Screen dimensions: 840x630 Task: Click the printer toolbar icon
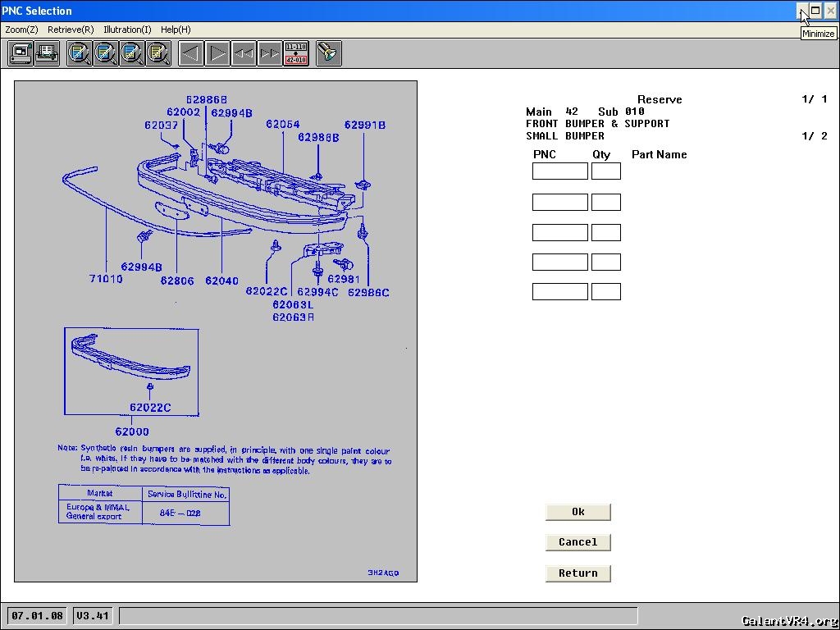47,54
